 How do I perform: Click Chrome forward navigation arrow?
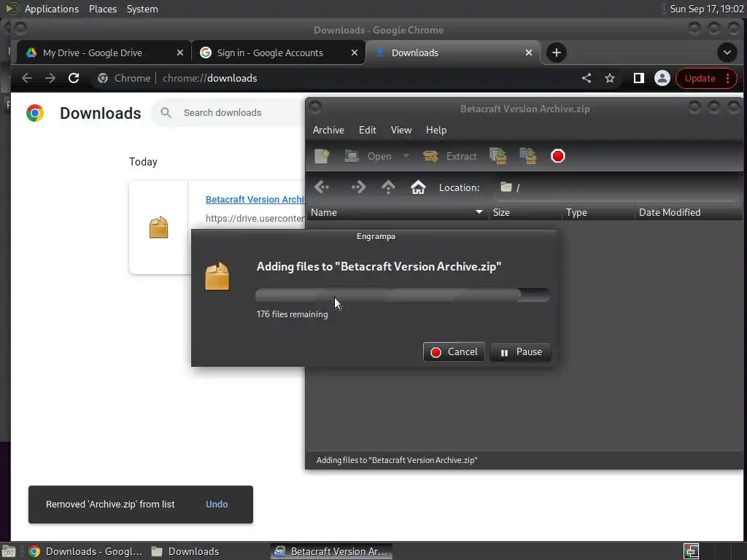[50, 78]
